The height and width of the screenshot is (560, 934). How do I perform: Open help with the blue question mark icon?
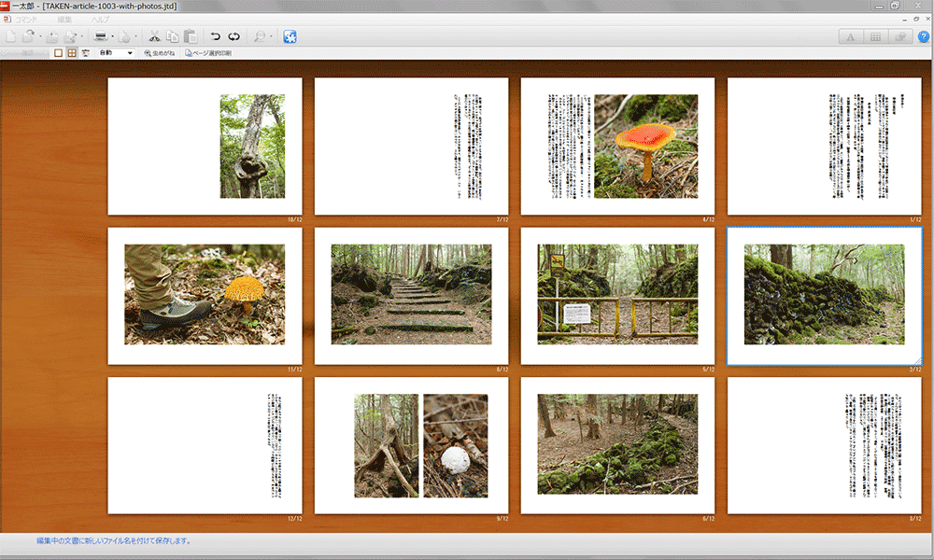pos(924,36)
